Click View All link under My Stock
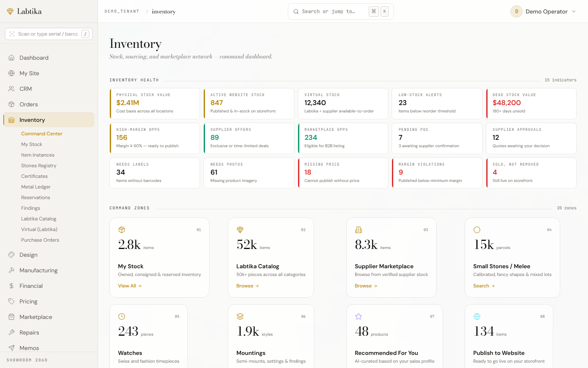Image resolution: width=588 pixels, height=368 pixels. pos(130,286)
